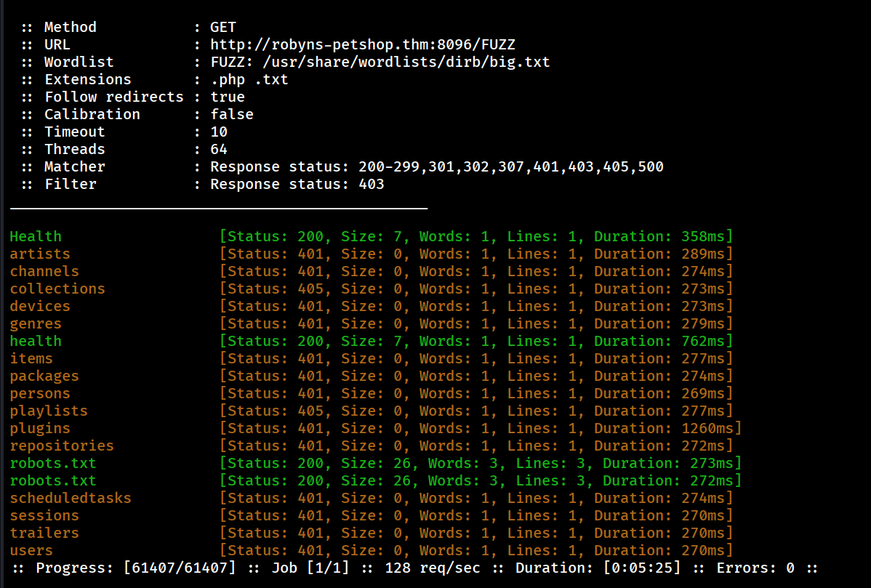Viewport: 871px width, 588px height.
Task: Select the Matcher response status code list
Action: coord(510,166)
